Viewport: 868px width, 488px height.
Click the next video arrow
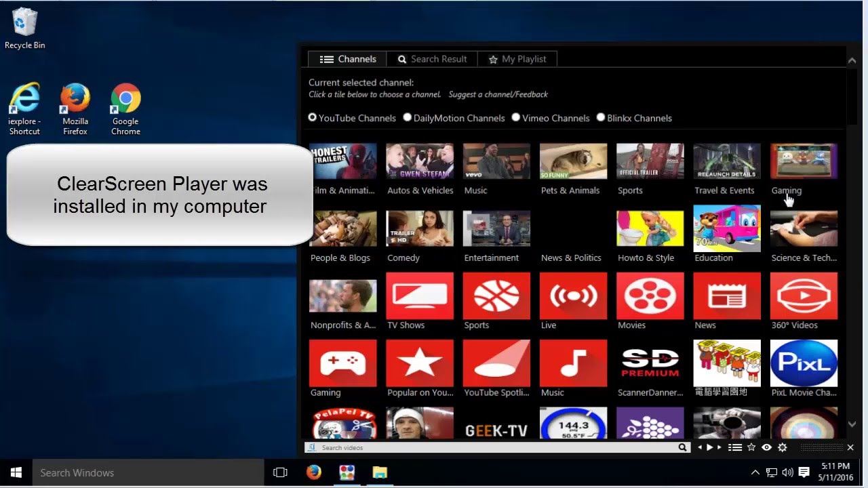coord(720,447)
